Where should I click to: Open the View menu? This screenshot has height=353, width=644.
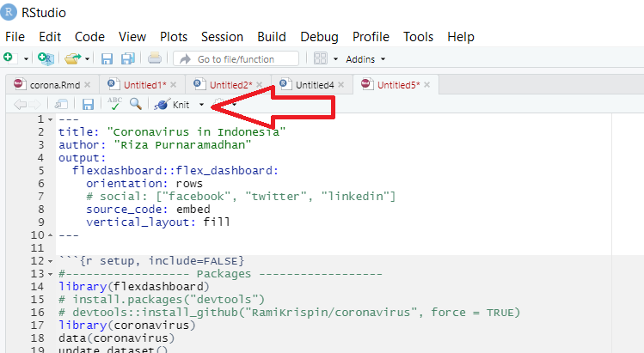coord(132,37)
